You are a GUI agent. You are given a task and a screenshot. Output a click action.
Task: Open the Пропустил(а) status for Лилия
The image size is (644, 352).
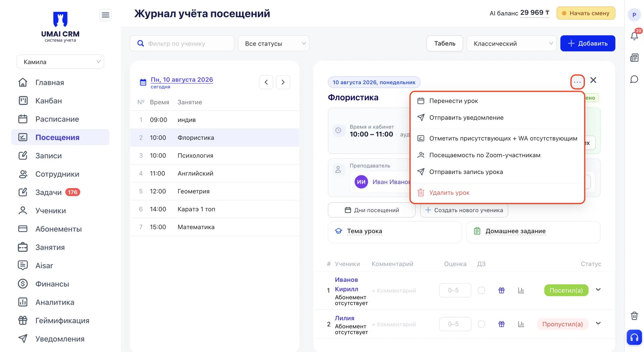[x=562, y=324]
